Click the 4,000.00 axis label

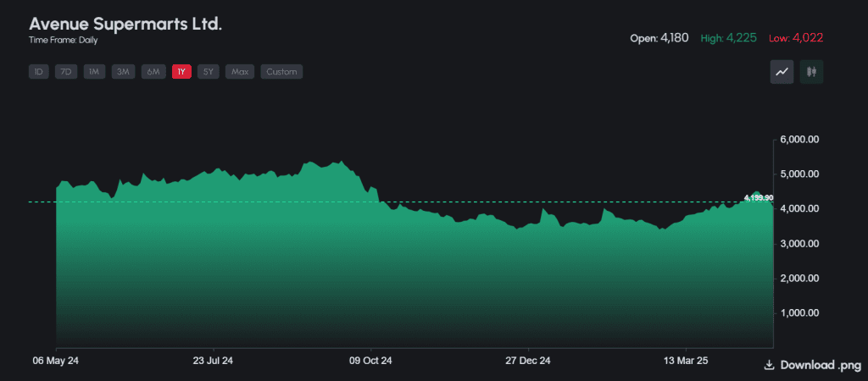798,209
